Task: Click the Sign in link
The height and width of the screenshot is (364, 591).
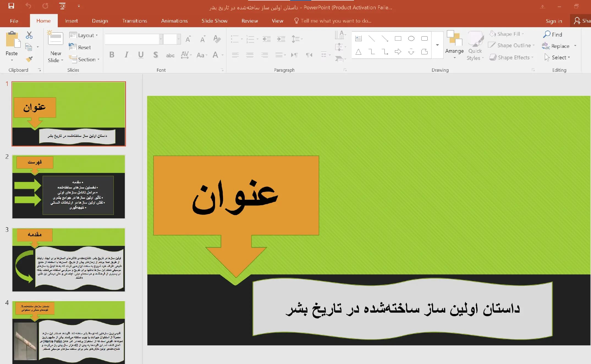Action: pyautogui.click(x=554, y=21)
